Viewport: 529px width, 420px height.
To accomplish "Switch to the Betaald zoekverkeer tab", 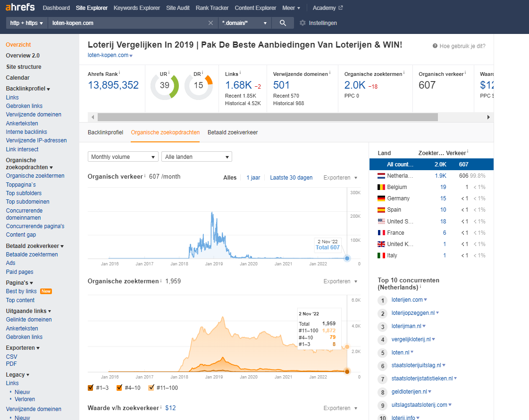I will tap(233, 132).
